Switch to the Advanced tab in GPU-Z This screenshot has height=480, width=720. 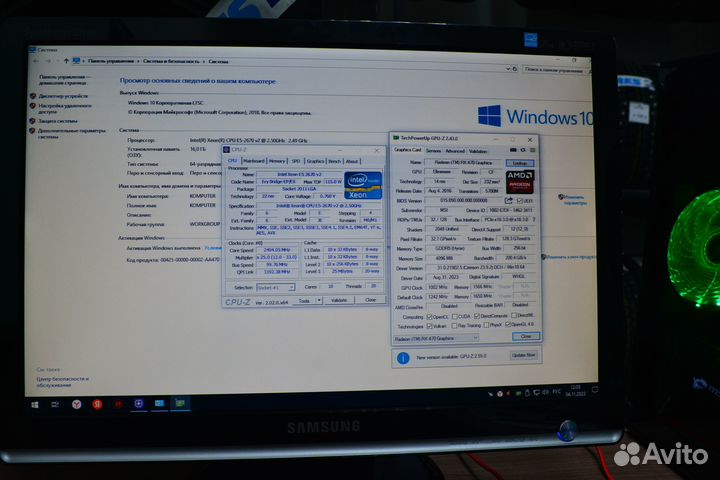coord(455,151)
